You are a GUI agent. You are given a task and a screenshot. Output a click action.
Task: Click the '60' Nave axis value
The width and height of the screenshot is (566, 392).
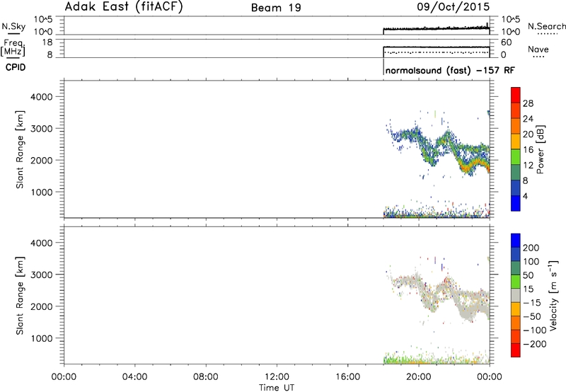[506, 42]
